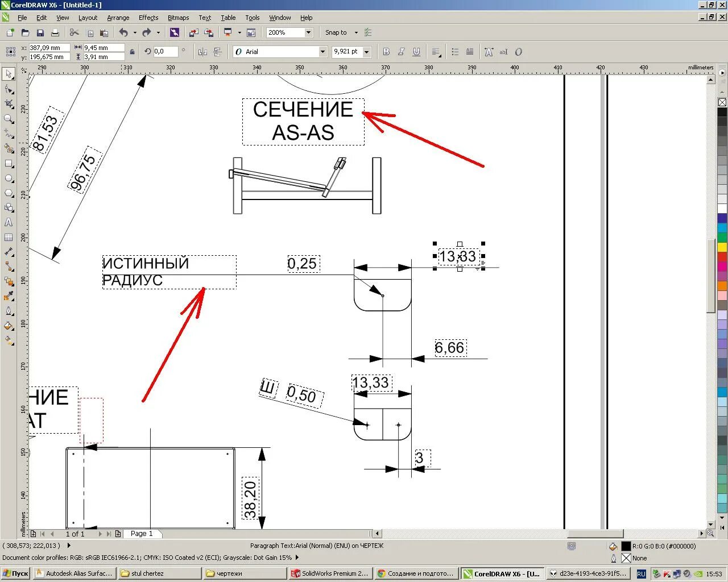The width and height of the screenshot is (728, 582).
Task: Click the Export toolbar icon
Action: pos(209,33)
